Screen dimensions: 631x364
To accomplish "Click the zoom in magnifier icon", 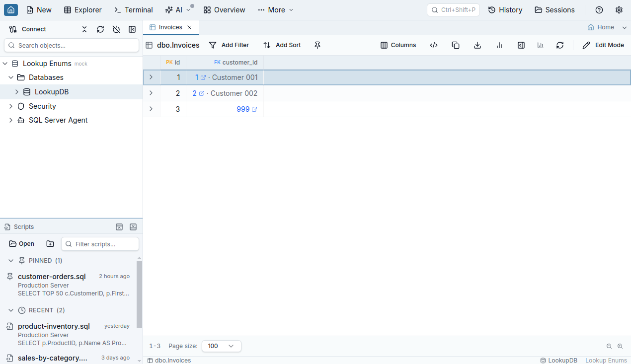I will click(x=620, y=346).
